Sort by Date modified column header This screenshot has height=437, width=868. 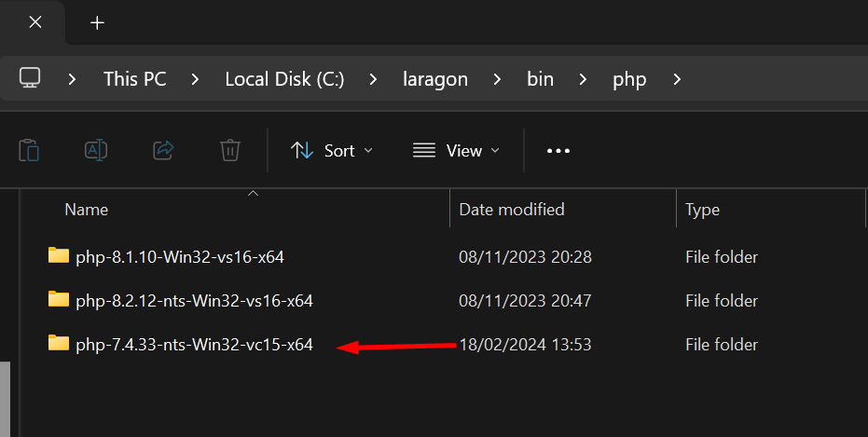click(512, 209)
